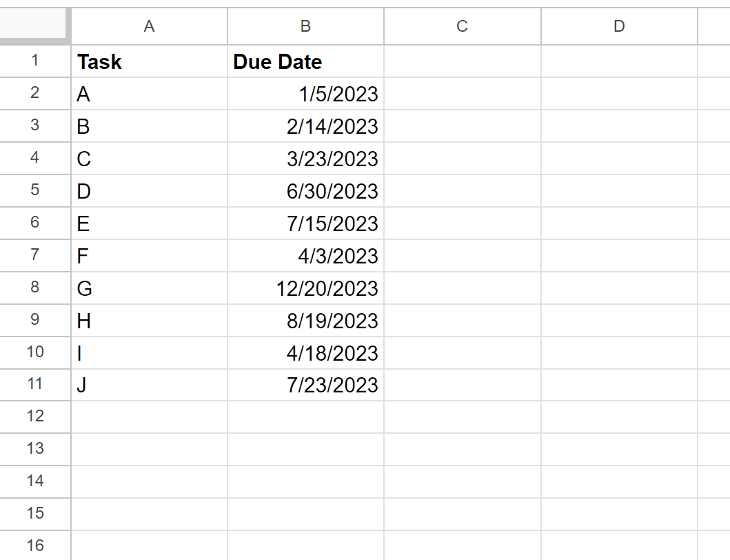The height and width of the screenshot is (560, 730).
Task: Select the cell containing 1/5/2023
Action: click(x=305, y=94)
